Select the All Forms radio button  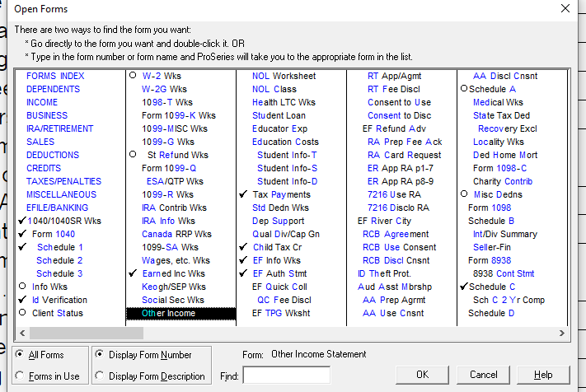click(x=21, y=355)
